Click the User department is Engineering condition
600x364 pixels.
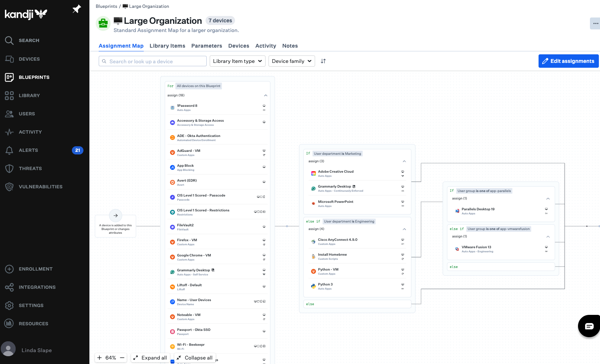click(349, 221)
